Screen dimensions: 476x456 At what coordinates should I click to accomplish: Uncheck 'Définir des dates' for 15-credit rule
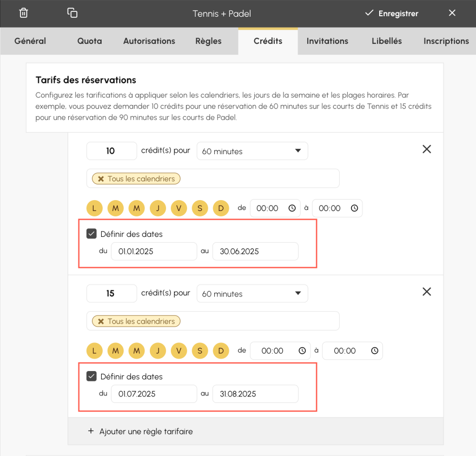tap(91, 376)
